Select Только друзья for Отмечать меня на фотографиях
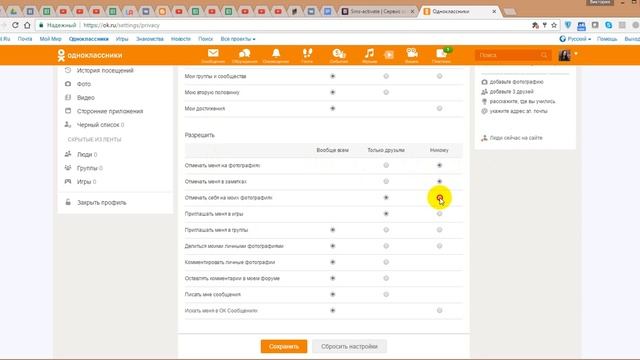The image size is (640, 360). pyautogui.click(x=386, y=165)
